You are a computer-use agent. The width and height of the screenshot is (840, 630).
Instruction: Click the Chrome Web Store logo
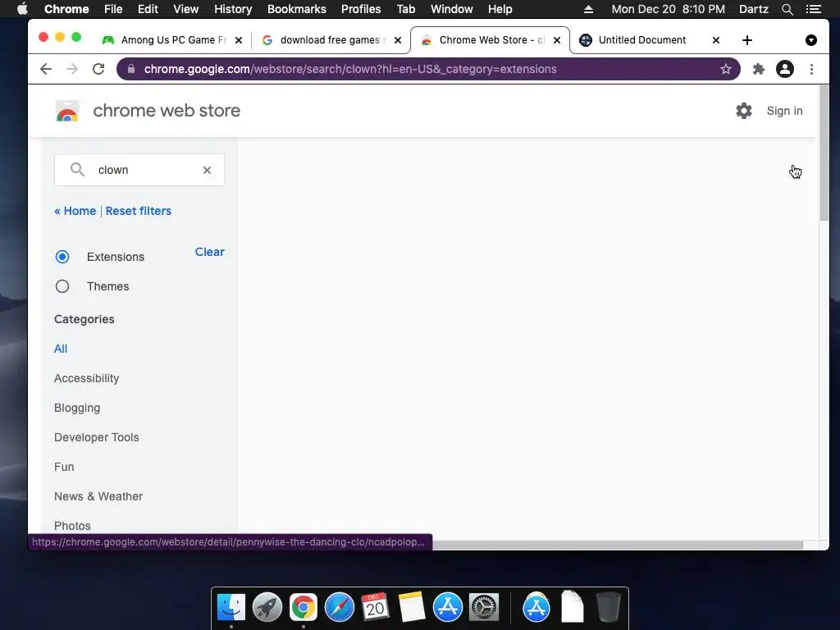pos(67,111)
